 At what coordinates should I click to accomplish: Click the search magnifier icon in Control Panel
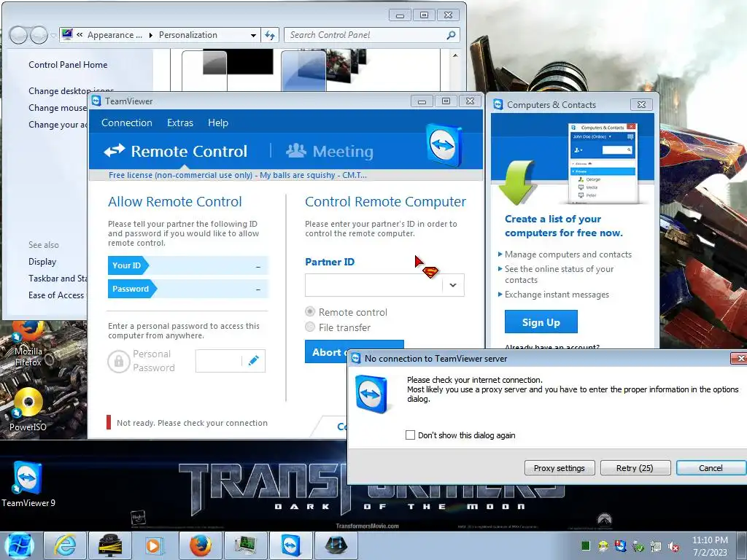pos(451,35)
